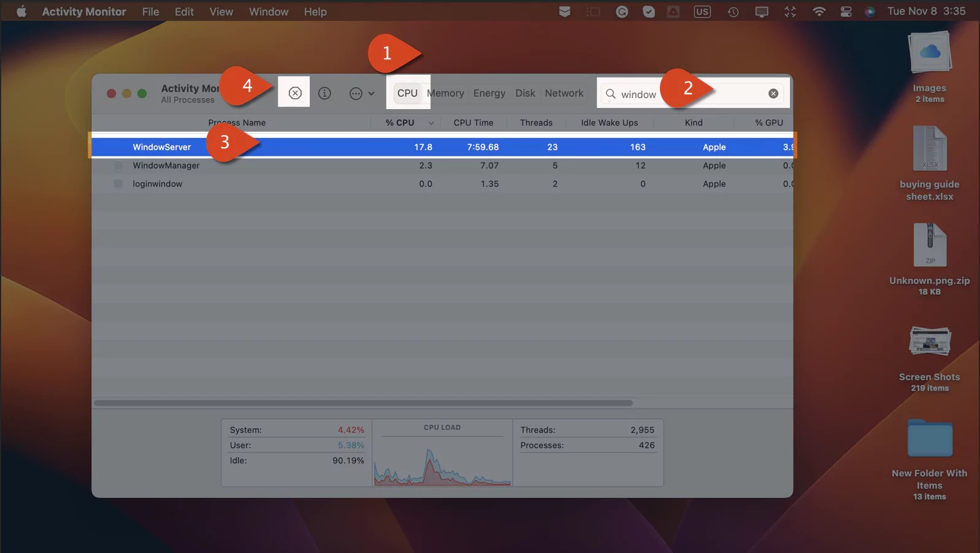This screenshot has width=980, height=553.
Task: Open the View menu
Action: [221, 11]
